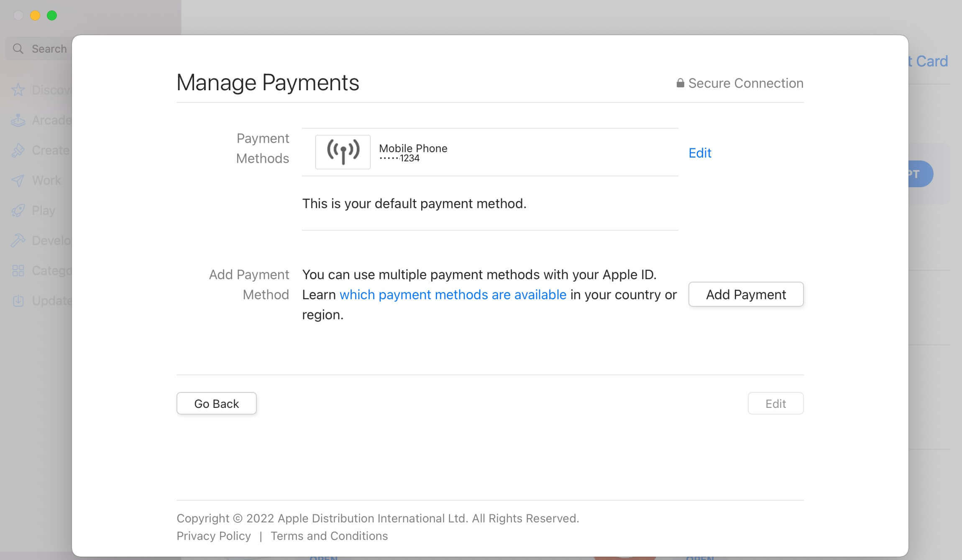Click the Terms and Conditions link
The width and height of the screenshot is (962, 560).
(329, 535)
